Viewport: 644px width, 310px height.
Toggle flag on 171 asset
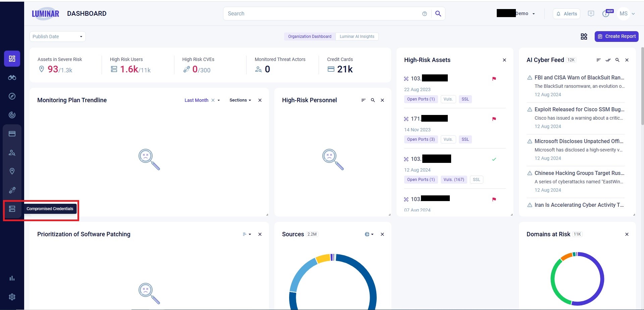pyautogui.click(x=494, y=119)
